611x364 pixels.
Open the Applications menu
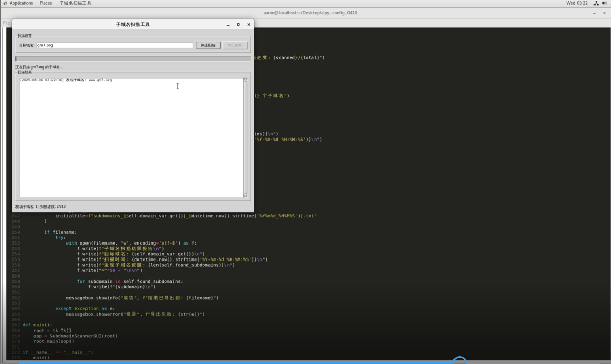pyautogui.click(x=21, y=3)
